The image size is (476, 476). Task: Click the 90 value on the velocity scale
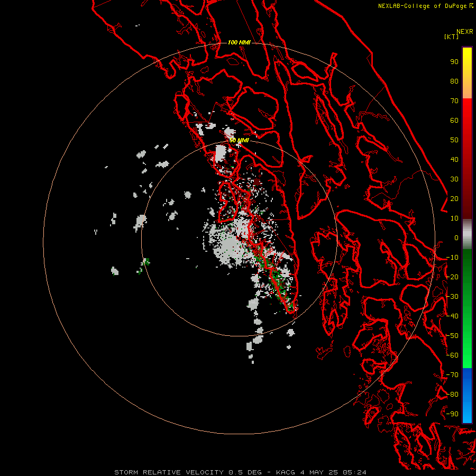coord(454,62)
